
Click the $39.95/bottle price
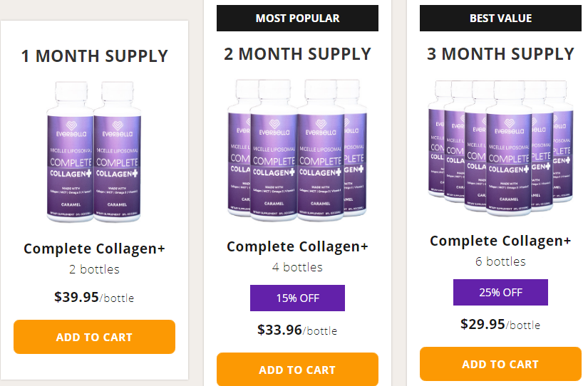click(x=94, y=297)
